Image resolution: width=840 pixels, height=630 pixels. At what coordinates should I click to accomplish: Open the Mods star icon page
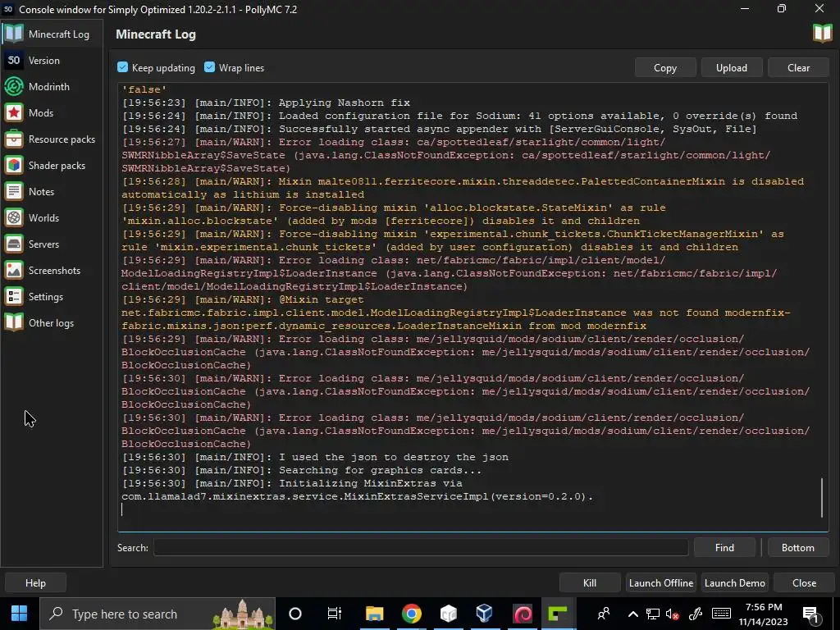coord(14,112)
